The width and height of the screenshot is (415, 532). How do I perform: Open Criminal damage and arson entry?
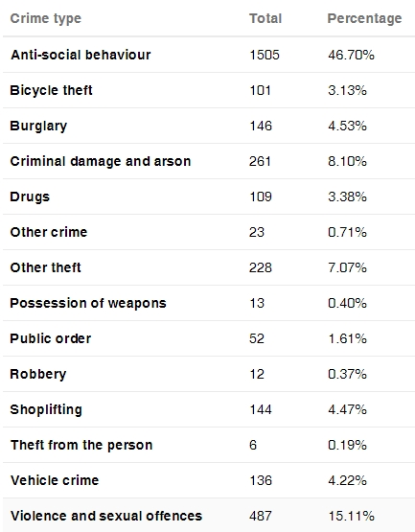101,161
